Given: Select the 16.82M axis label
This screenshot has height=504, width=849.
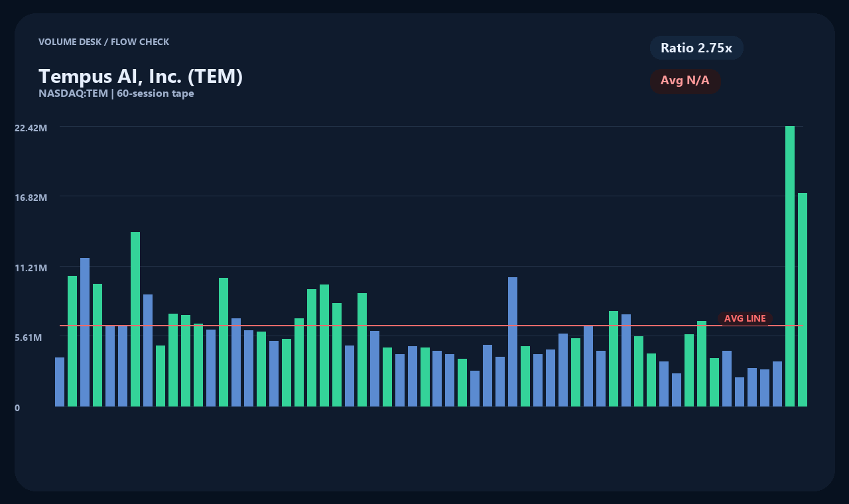Looking at the screenshot, I should 31,198.
